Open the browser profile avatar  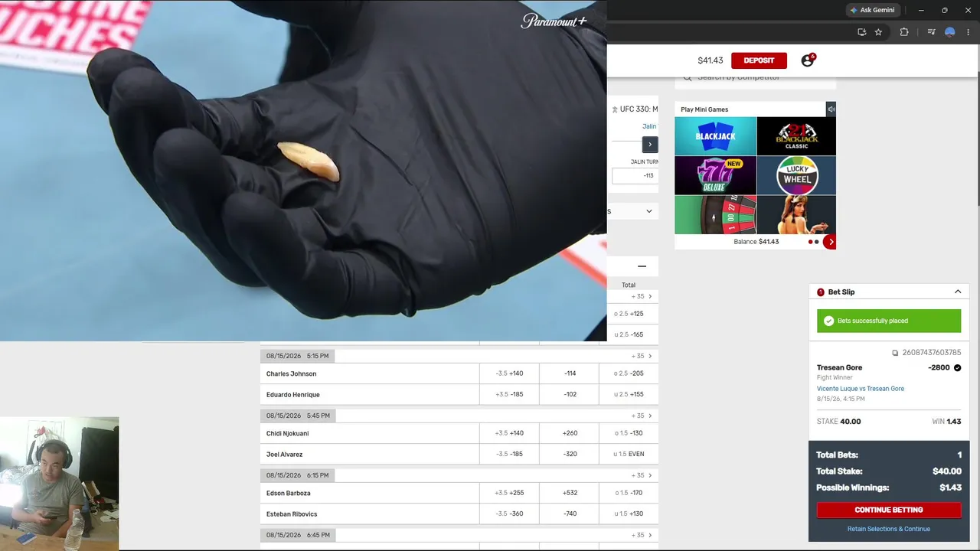pos(949,32)
